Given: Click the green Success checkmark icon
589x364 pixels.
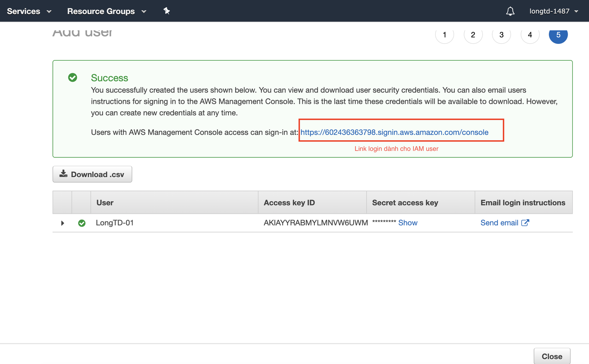Looking at the screenshot, I should coord(73,77).
